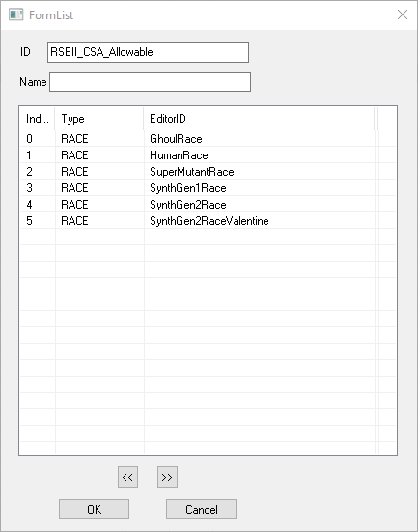418x532 pixels.
Task: Click RACE type cell in SynthGen2RaceValentine row
Action: [x=99, y=221]
